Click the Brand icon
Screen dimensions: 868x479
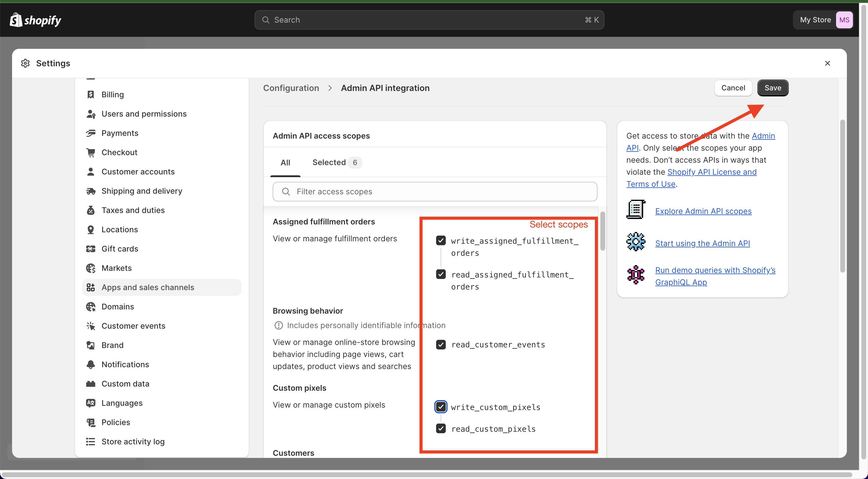click(x=91, y=345)
